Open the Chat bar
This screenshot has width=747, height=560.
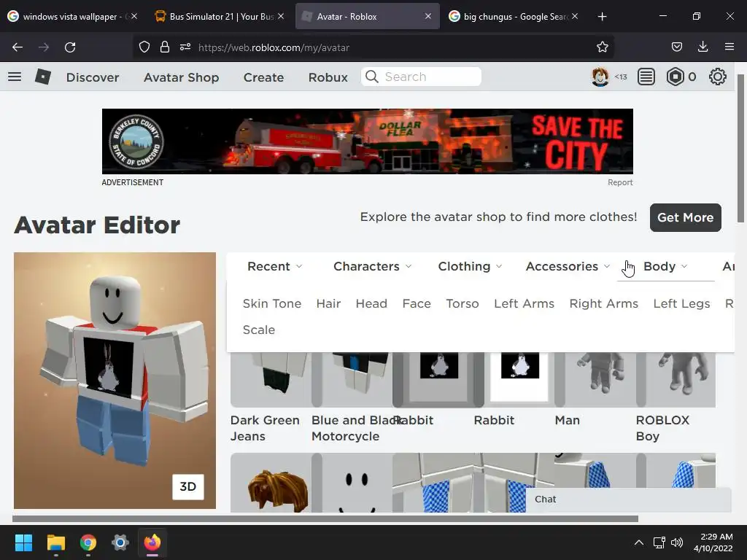pos(628,499)
